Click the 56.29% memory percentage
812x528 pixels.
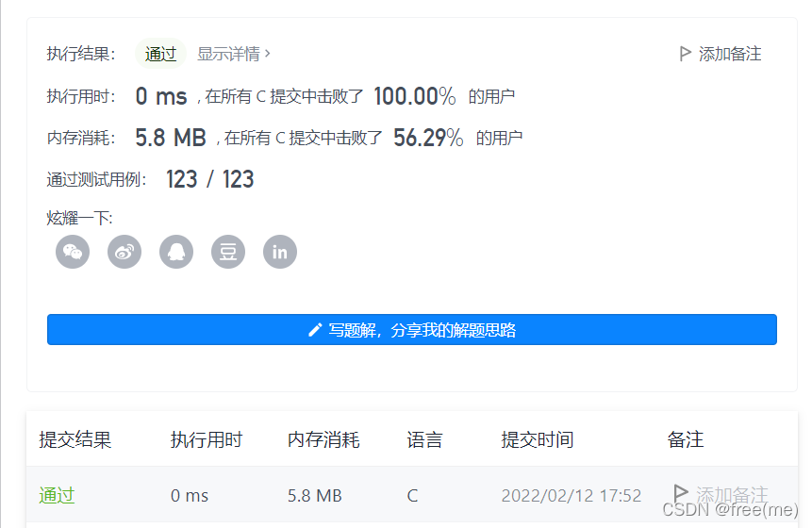[428, 138]
